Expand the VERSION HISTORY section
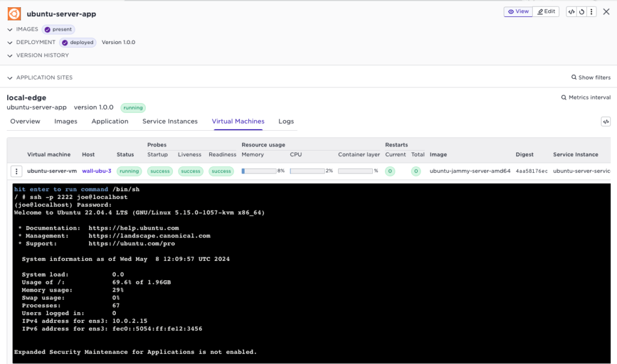This screenshot has height=364, width=617. point(10,55)
